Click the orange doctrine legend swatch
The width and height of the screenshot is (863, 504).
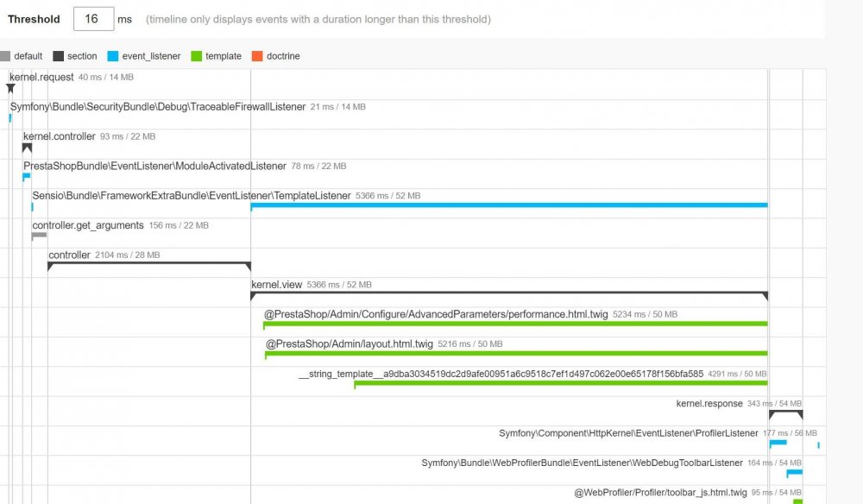pos(257,56)
